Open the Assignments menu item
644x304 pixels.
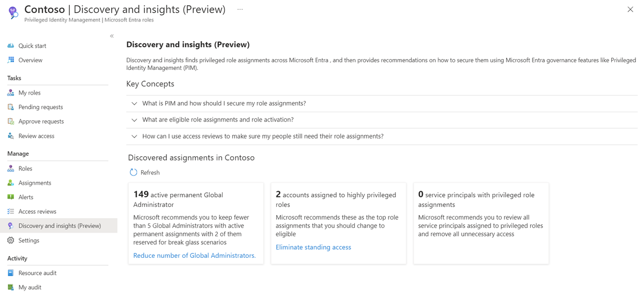point(34,183)
